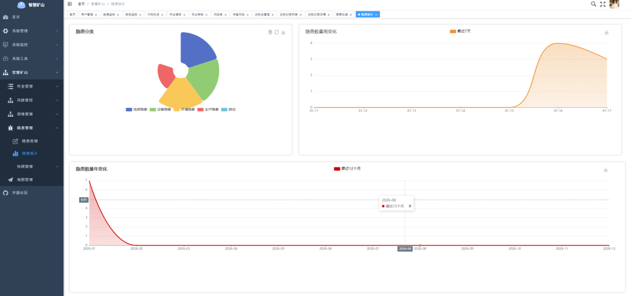Image resolution: width=644 pixels, height=296 pixels.
Task: Download the 隐患数量年变化 chart image
Action: pos(605,170)
